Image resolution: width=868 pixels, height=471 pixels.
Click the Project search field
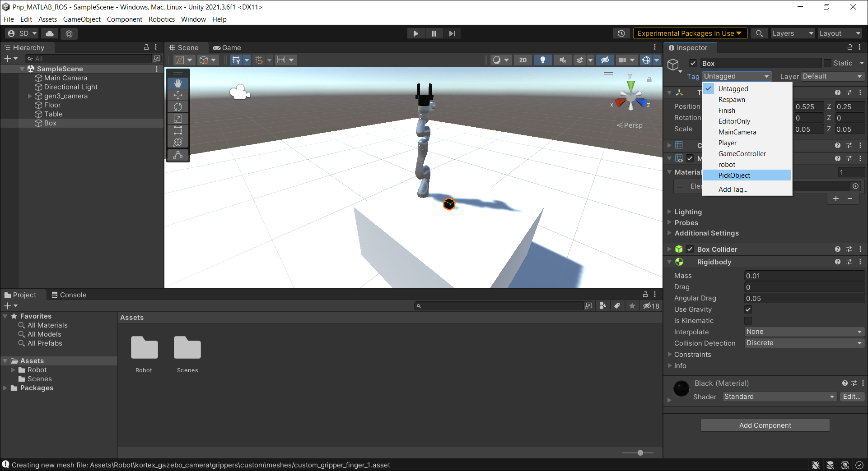(499, 306)
